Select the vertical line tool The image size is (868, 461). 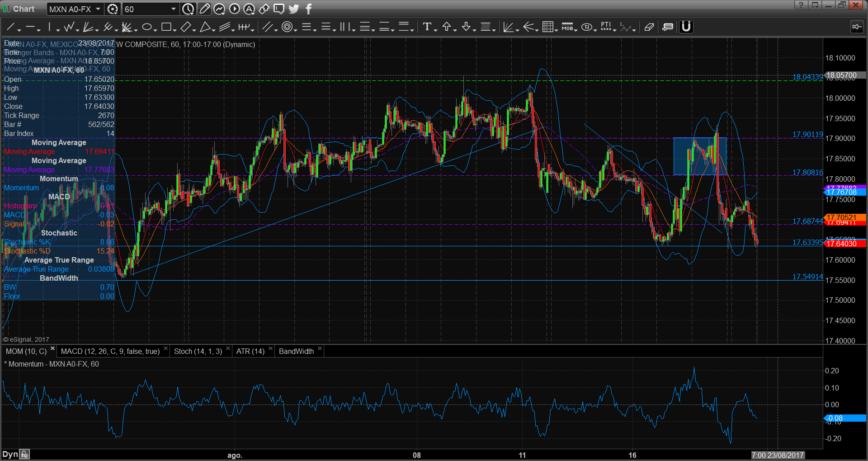pos(50,27)
